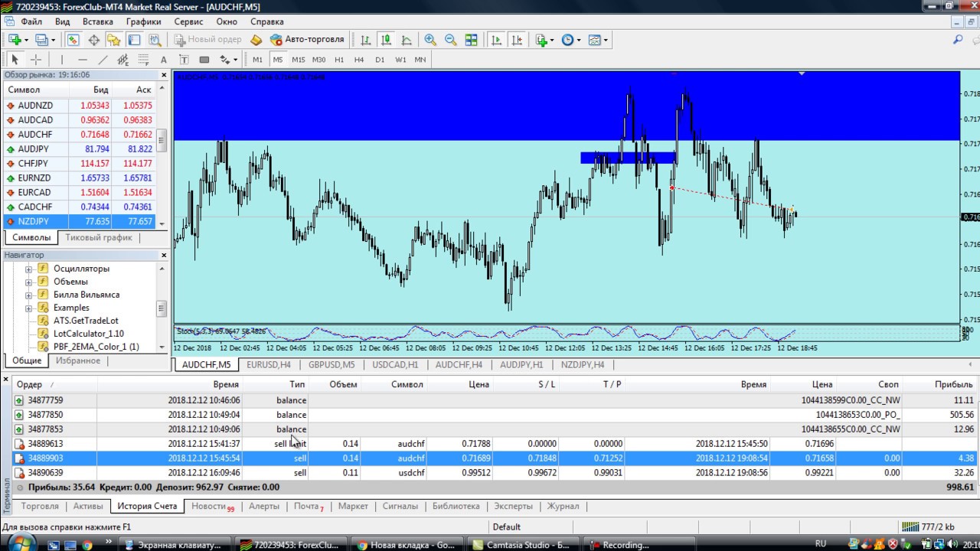Switch to the Тиковый график tab

pyautogui.click(x=98, y=237)
